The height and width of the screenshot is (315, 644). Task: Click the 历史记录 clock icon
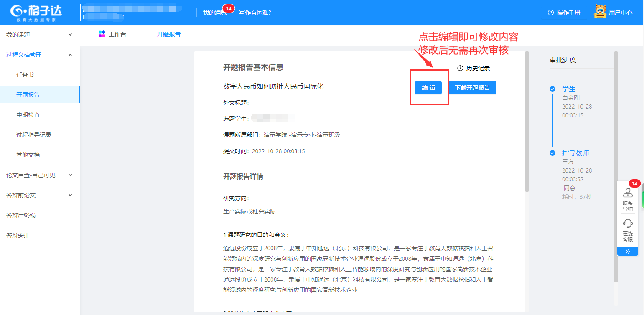[460, 68]
